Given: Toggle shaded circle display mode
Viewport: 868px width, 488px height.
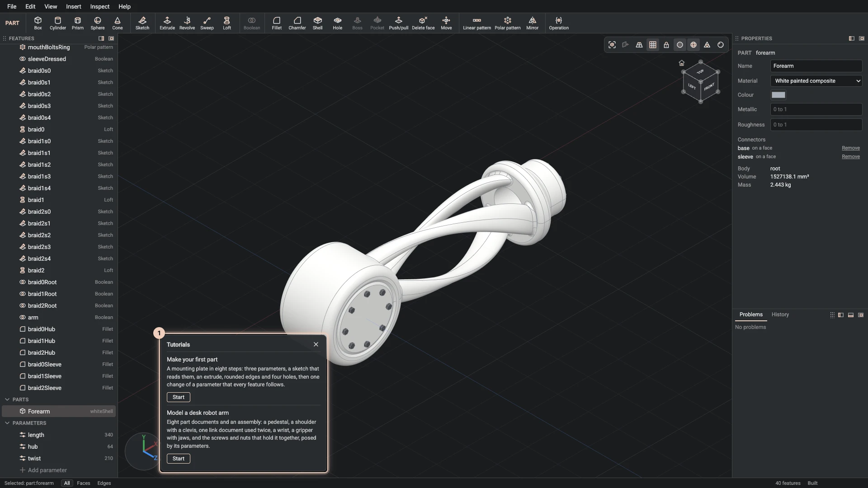Looking at the screenshot, I should coord(679,45).
